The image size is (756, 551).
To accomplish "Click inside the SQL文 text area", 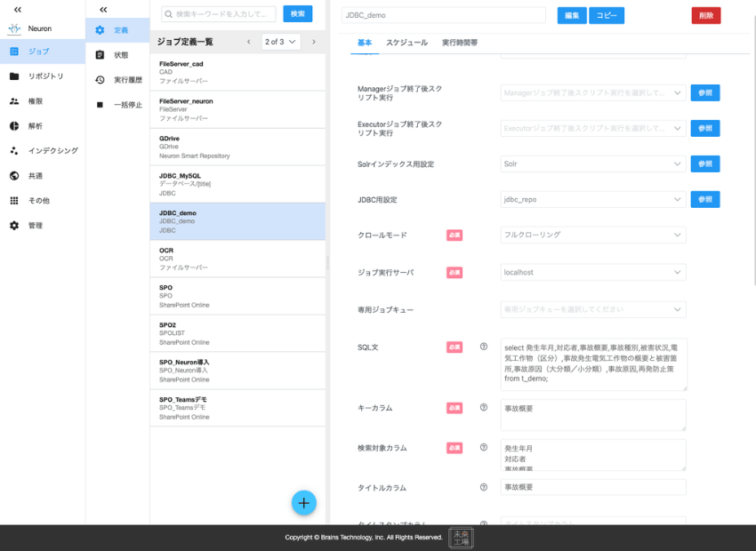I will point(592,364).
